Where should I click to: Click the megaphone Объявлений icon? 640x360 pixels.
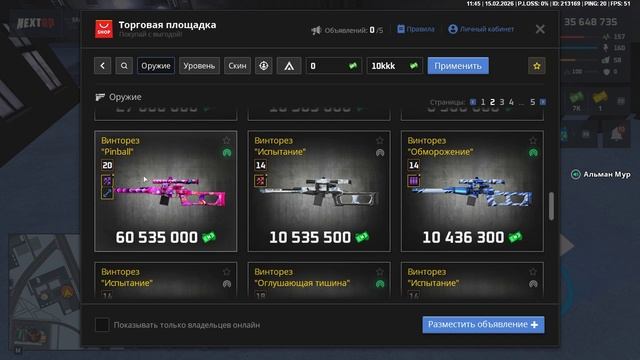tap(316, 30)
